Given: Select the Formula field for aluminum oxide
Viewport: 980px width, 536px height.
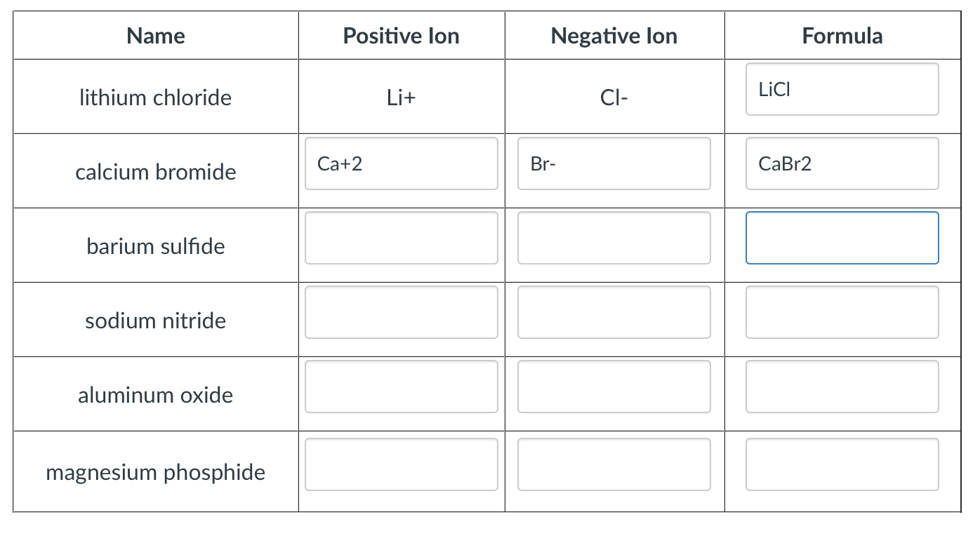Looking at the screenshot, I should pos(842,387).
